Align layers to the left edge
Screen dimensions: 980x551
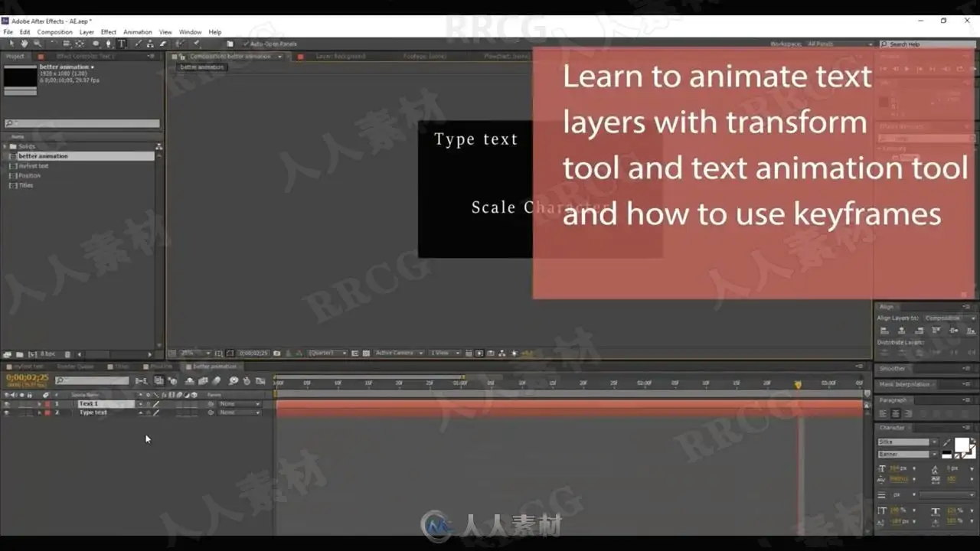[884, 331]
